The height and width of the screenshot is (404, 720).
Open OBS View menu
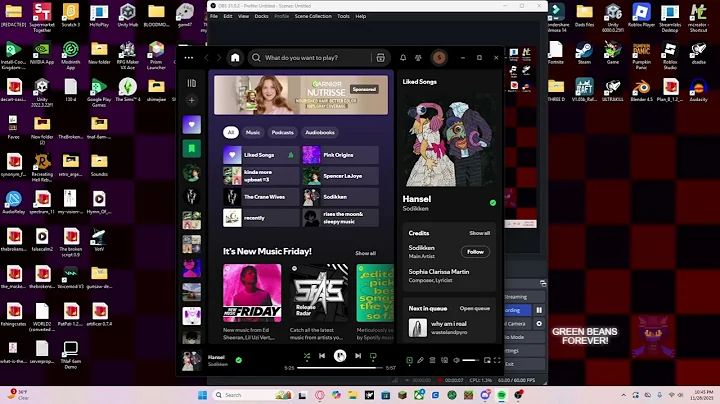pos(243,16)
